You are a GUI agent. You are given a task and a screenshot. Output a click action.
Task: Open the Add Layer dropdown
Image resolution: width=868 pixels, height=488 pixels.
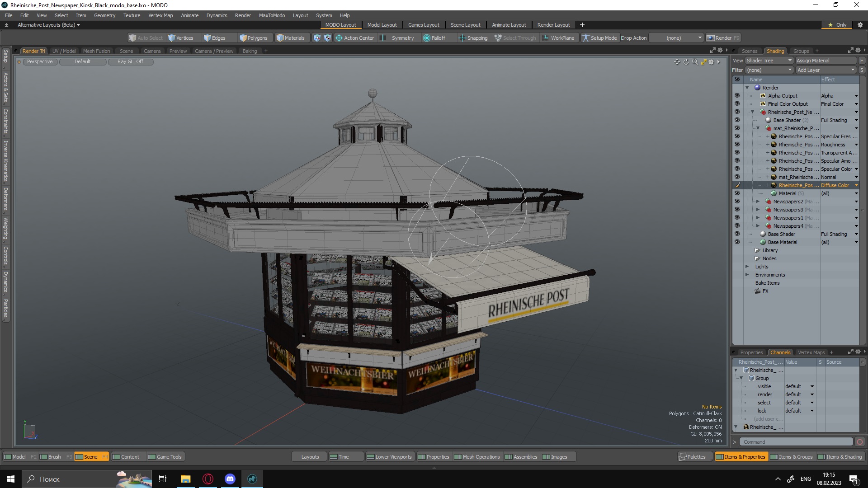(826, 70)
